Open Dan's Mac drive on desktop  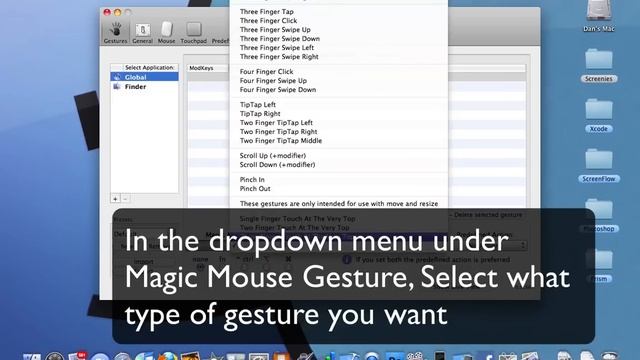pyautogui.click(x=599, y=16)
